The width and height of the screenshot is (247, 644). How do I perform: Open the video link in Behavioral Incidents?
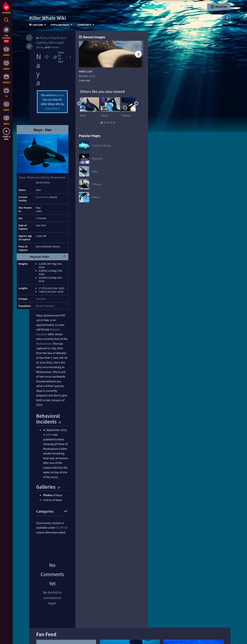pos(48,435)
